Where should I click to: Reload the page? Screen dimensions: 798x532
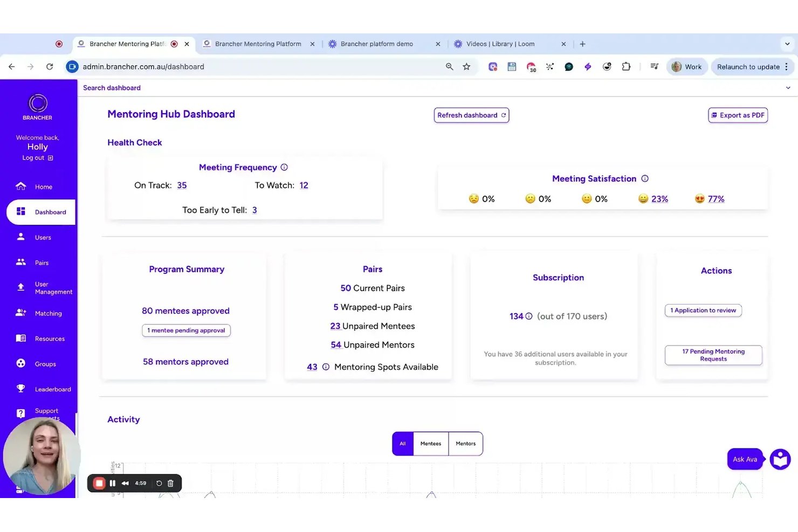click(50, 67)
